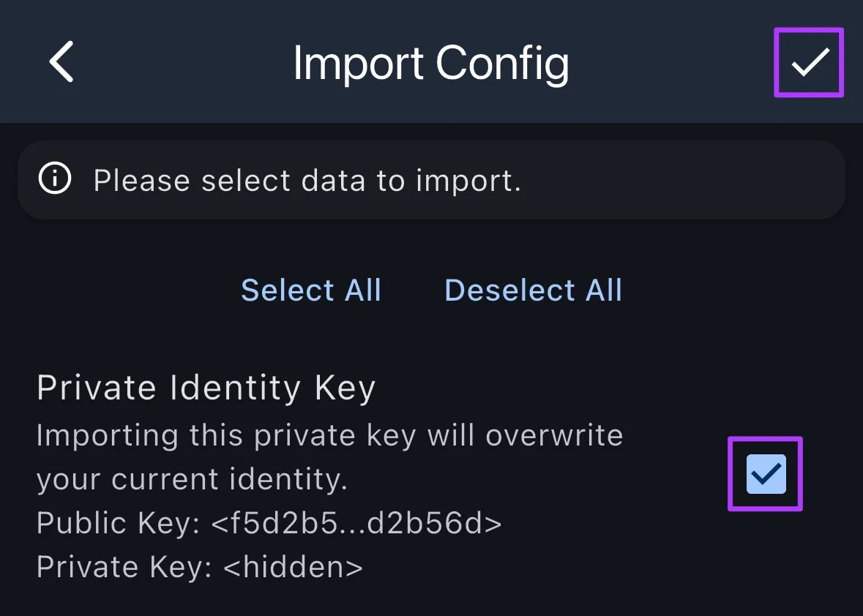Tap the confirmation tick to finish importing
The height and width of the screenshot is (616, 863).
pos(807,61)
